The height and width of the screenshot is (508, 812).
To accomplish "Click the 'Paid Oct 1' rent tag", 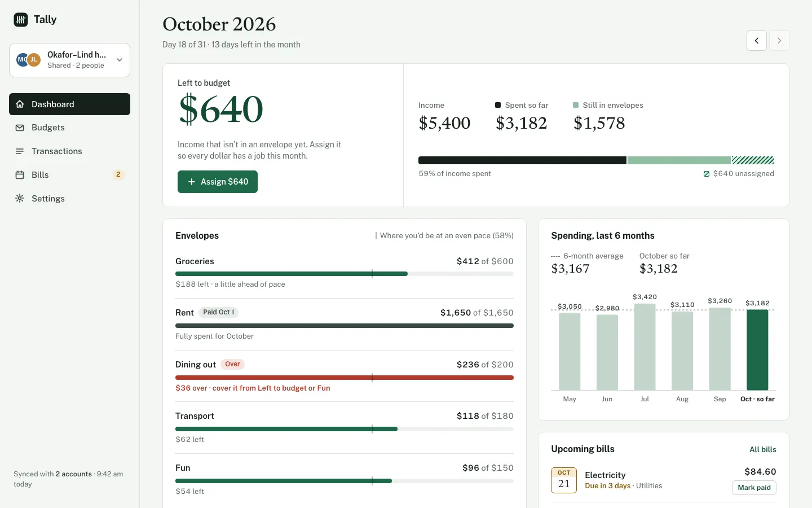I will pyautogui.click(x=219, y=313).
